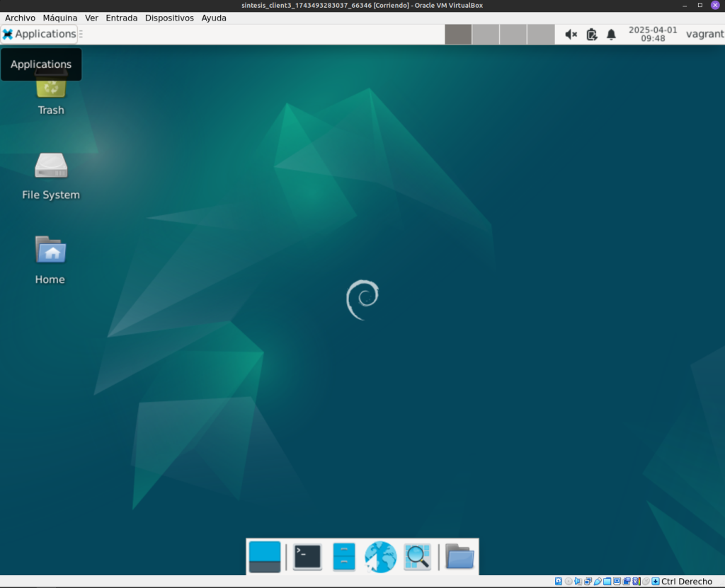The width and height of the screenshot is (725, 588).
Task: Open the folder directory menu dock icon
Action: click(459, 557)
